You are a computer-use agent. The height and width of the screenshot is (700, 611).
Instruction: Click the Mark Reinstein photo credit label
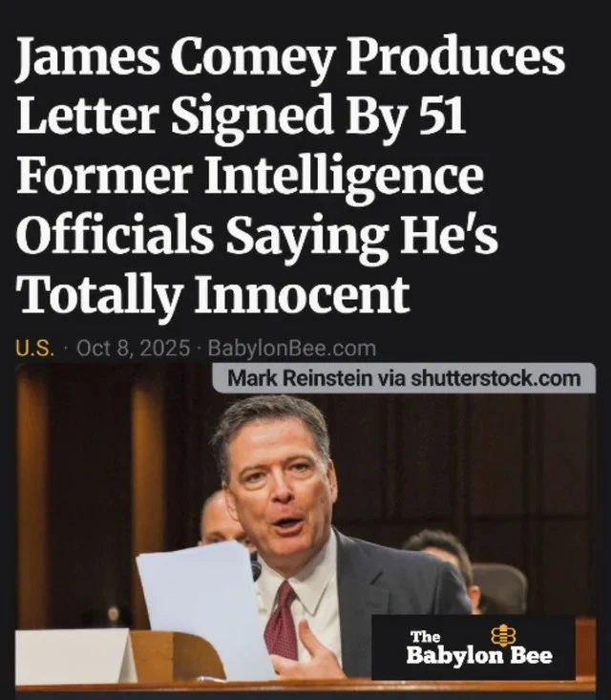pos(404,378)
